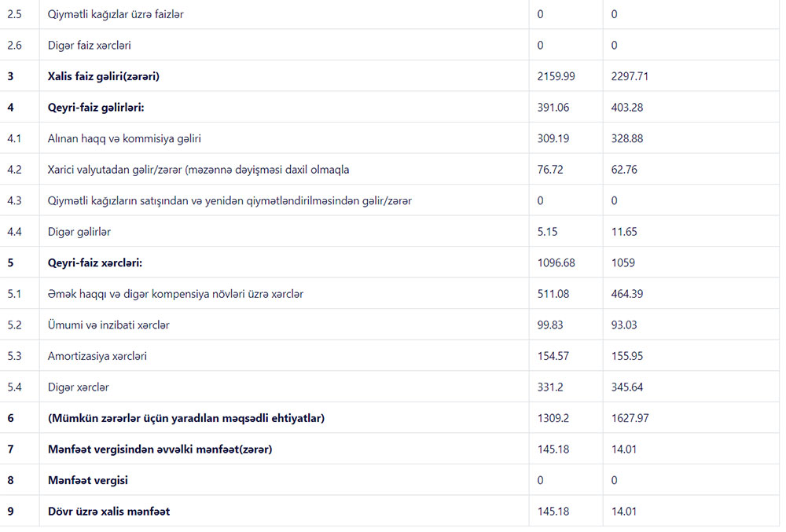Click "Dövr üzrə xalis mənfəət" label
The width and height of the screenshot is (786, 532).
(109, 512)
